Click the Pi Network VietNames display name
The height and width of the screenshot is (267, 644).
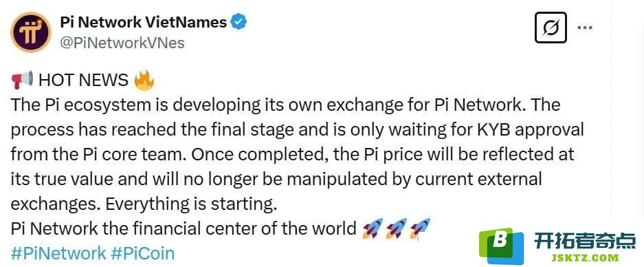pyautogui.click(x=144, y=22)
